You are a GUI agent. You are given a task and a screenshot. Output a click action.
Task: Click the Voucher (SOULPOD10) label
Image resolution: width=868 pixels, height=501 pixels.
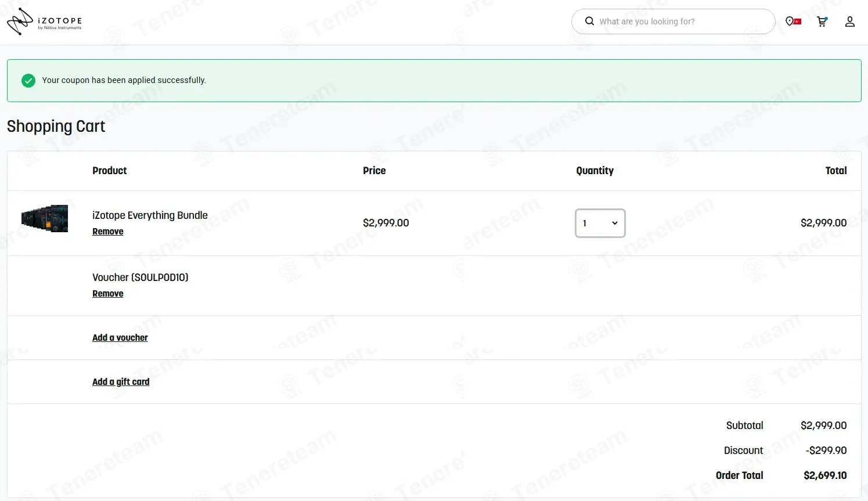pyautogui.click(x=140, y=277)
